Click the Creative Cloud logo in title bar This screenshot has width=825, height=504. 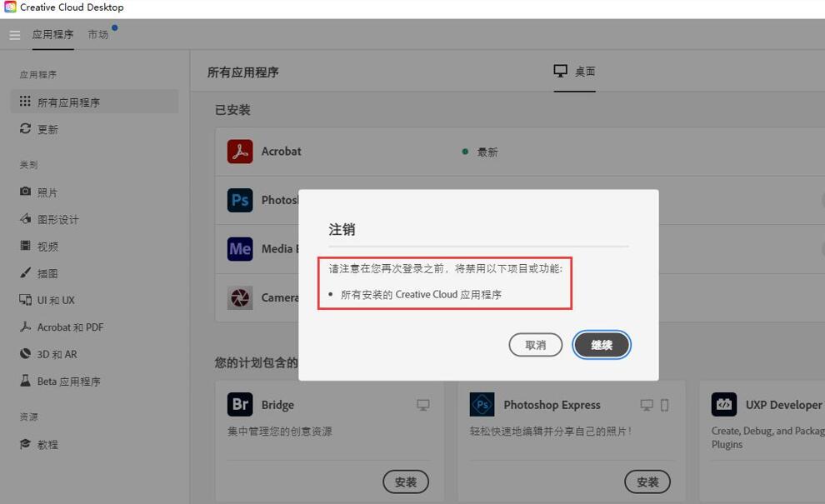pos(10,7)
